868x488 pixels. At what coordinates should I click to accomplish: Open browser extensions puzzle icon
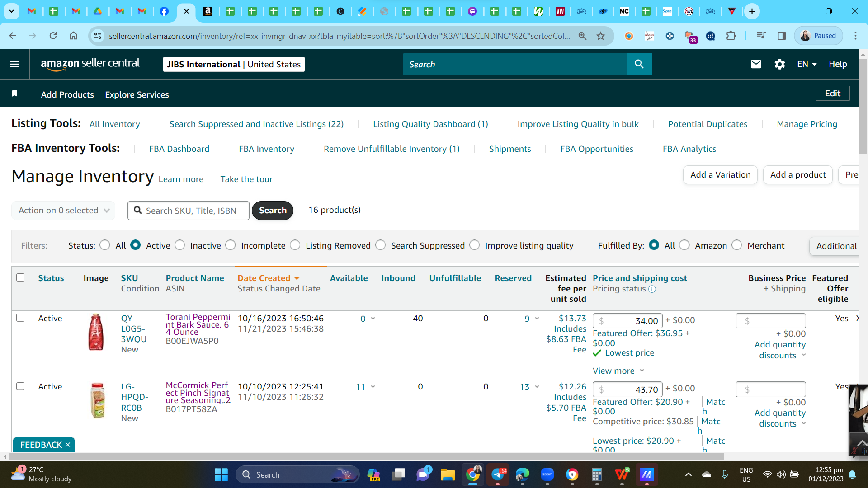(x=731, y=36)
